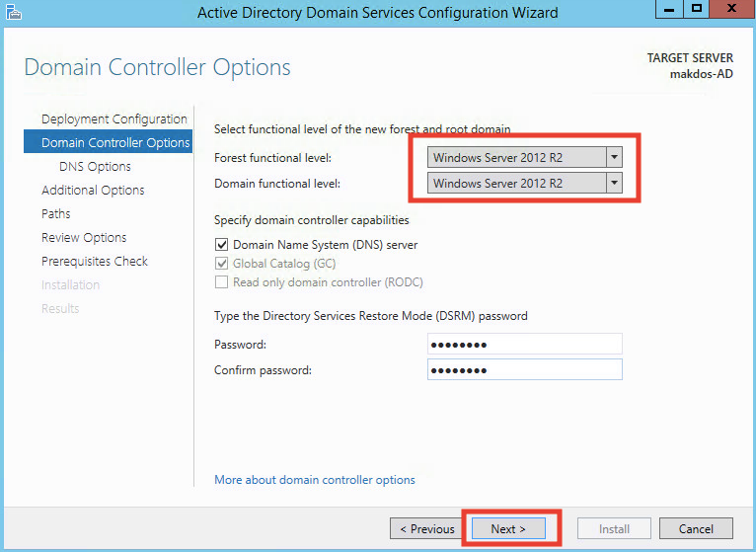756x552 pixels.
Task: Click the Global Catalog (GC) checkbox
Action: tap(221, 264)
